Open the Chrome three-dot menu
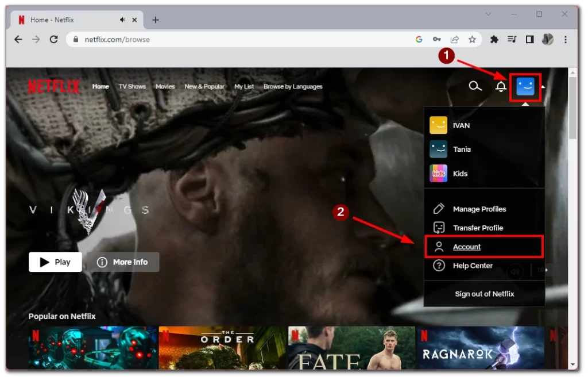Image resolution: width=588 pixels, height=380 pixels. point(566,40)
